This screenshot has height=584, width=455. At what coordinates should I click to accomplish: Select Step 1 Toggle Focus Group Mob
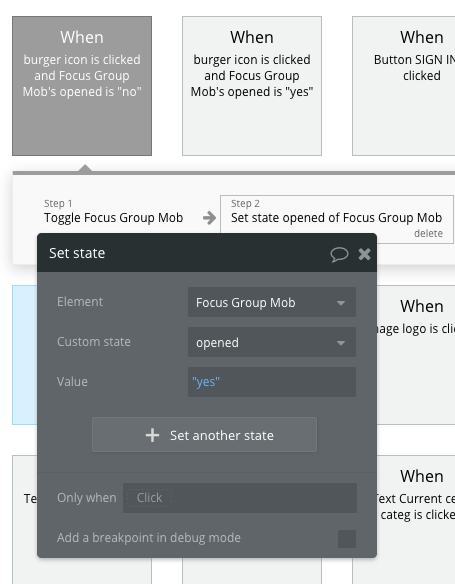click(x=114, y=213)
